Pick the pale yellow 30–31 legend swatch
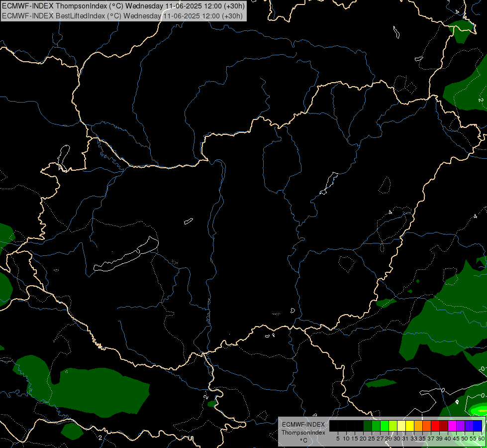Screen dimensions: 487x448 [x=401, y=426]
